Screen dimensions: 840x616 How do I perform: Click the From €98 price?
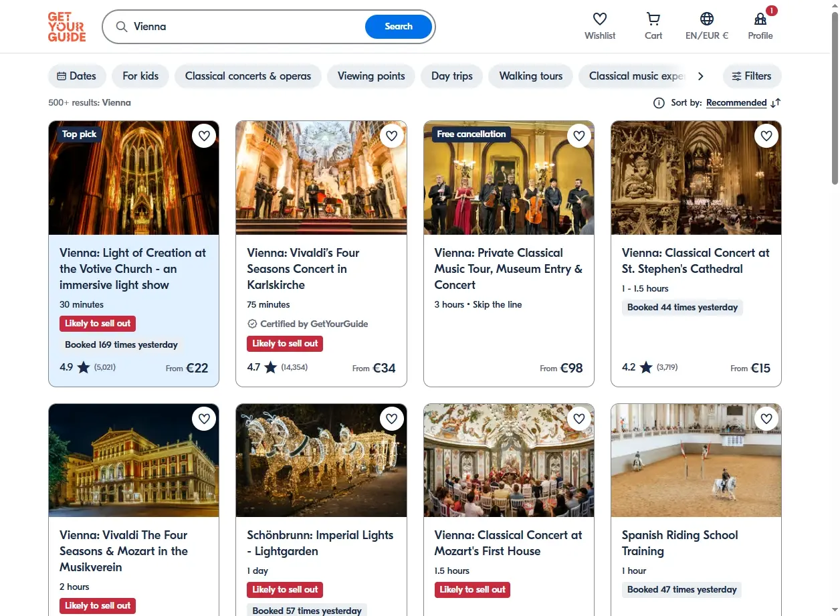[562, 368]
